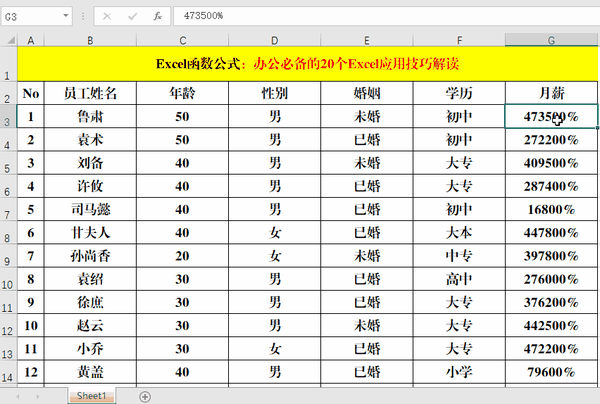Select column B header

90,40
